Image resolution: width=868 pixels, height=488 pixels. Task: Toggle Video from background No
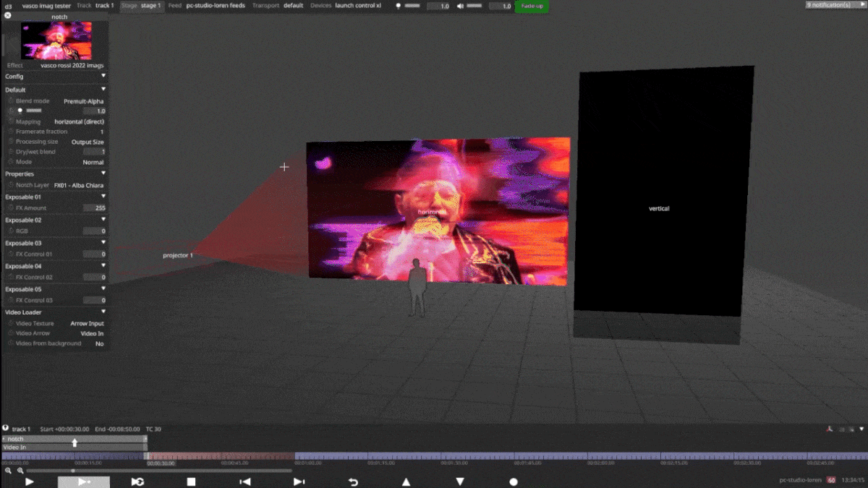(x=99, y=343)
